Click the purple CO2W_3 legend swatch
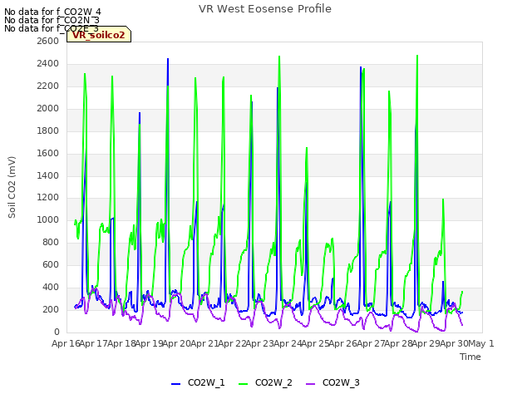 pos(310,384)
